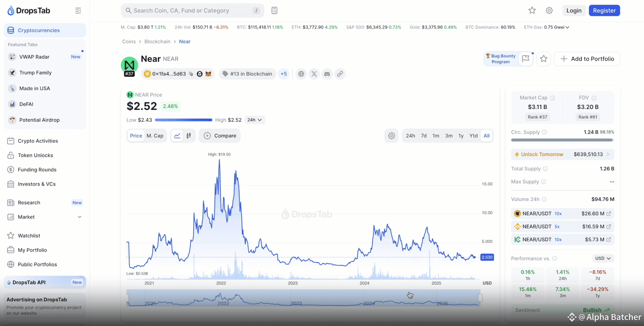
Task: Set chart range to 1y
Action: point(461,136)
